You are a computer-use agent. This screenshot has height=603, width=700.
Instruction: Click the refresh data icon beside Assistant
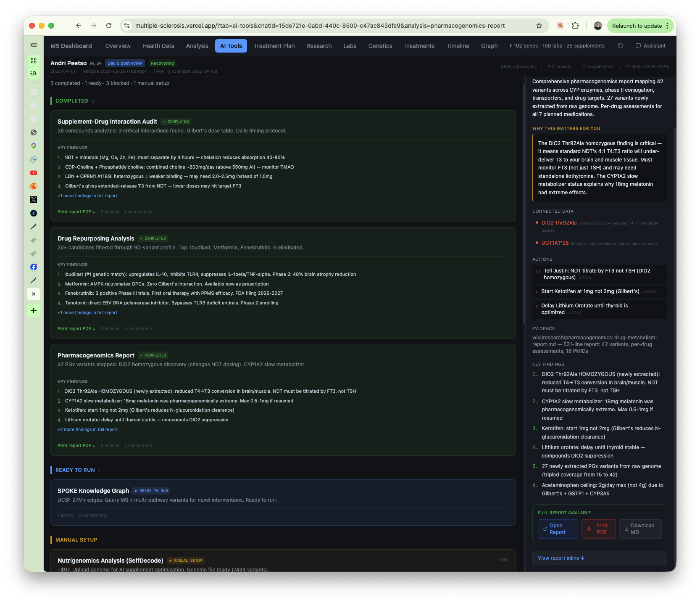(620, 46)
